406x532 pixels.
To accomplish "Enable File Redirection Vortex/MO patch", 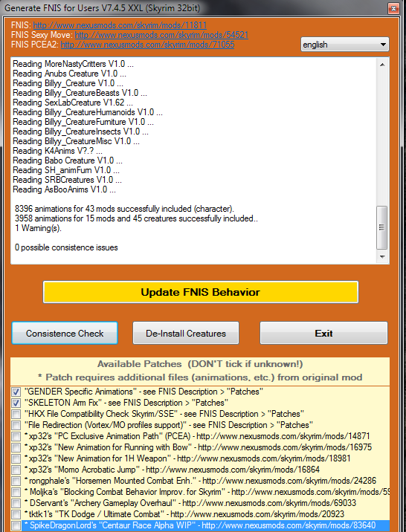I will click(x=16, y=426).
